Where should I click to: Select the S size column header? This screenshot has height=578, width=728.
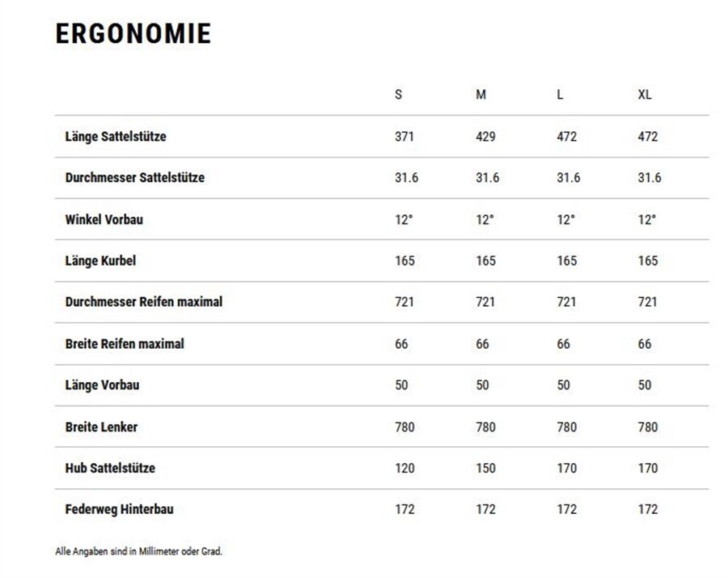tap(398, 95)
